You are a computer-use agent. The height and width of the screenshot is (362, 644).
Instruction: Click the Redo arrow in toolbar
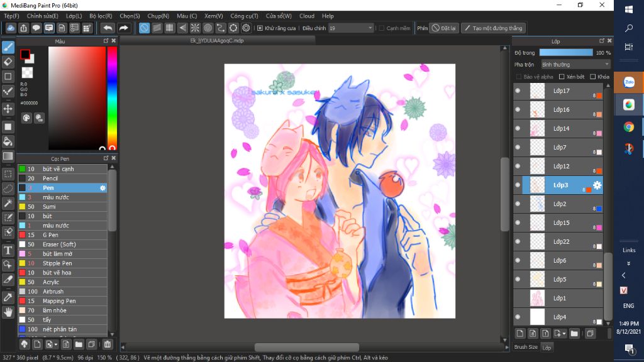pyautogui.click(x=123, y=28)
